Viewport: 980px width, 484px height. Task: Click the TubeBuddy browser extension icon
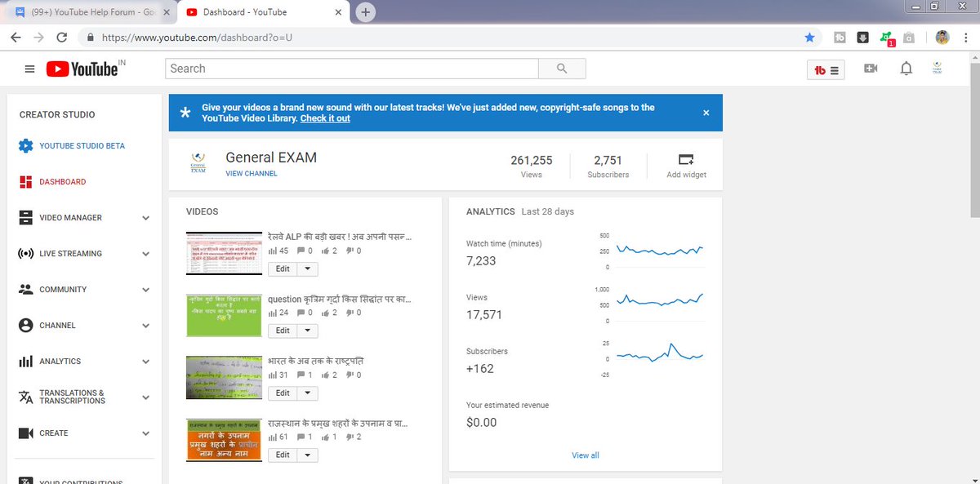(840, 38)
